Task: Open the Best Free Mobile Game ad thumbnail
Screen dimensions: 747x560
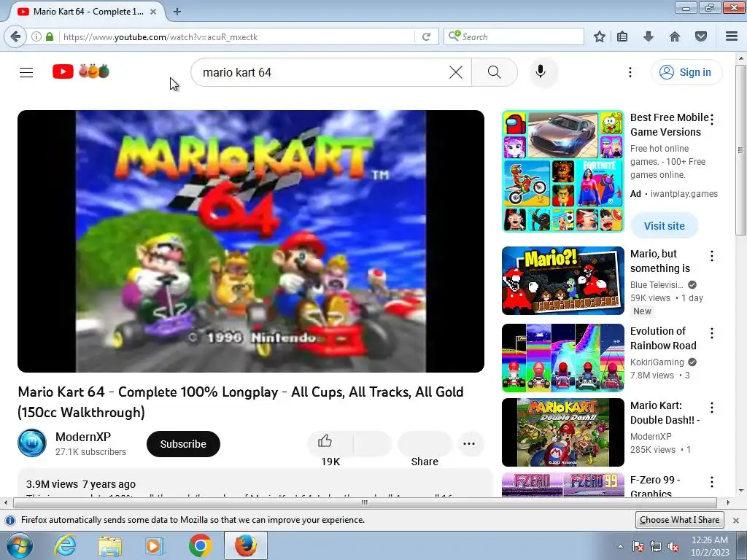Action: click(562, 171)
